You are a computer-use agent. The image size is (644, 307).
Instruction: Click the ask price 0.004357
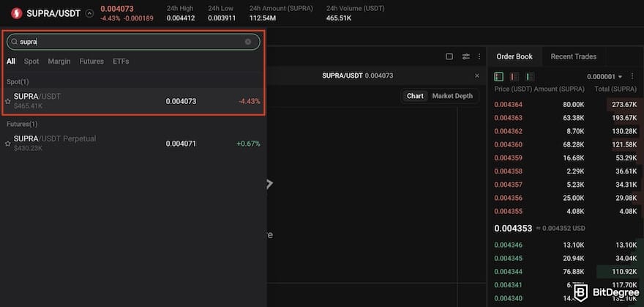click(x=508, y=185)
